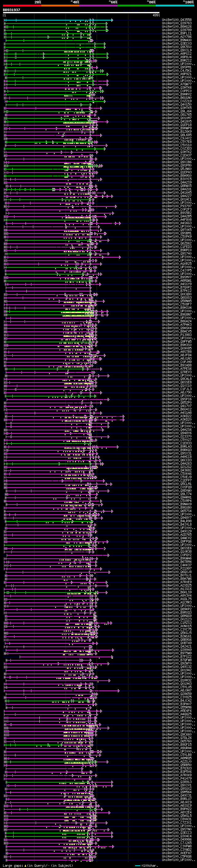Select hit UniRef100_B9RLA3
This screenshot has width=197, height=868.
pyautogui.click(x=177, y=446)
